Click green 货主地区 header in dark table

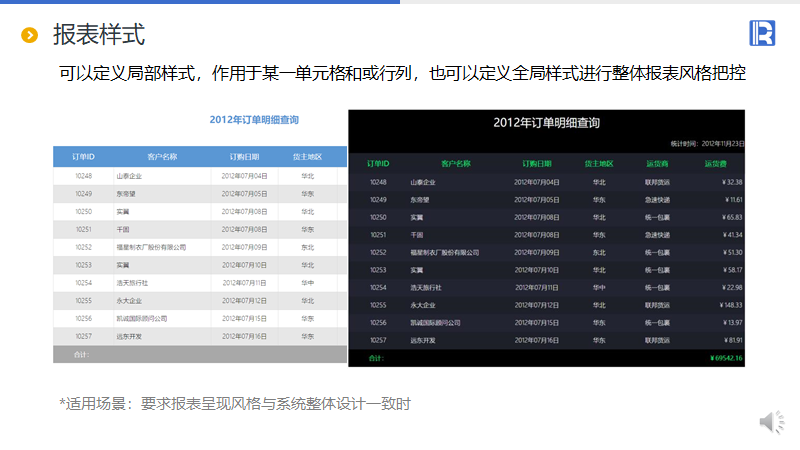[x=599, y=164]
